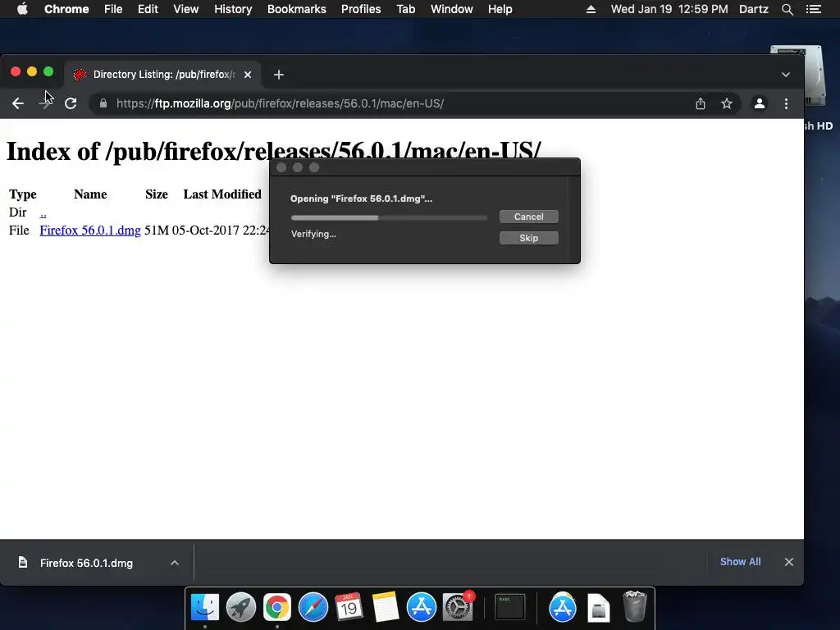Image resolution: width=840 pixels, height=630 pixels.
Task: Cancel opening Firefox 56.0.1.dmg
Action: point(529,217)
